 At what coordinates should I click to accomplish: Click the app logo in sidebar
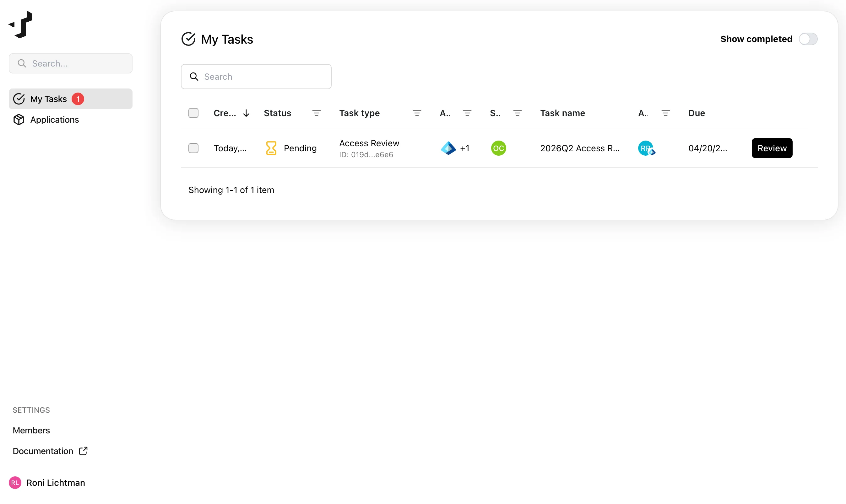click(20, 24)
